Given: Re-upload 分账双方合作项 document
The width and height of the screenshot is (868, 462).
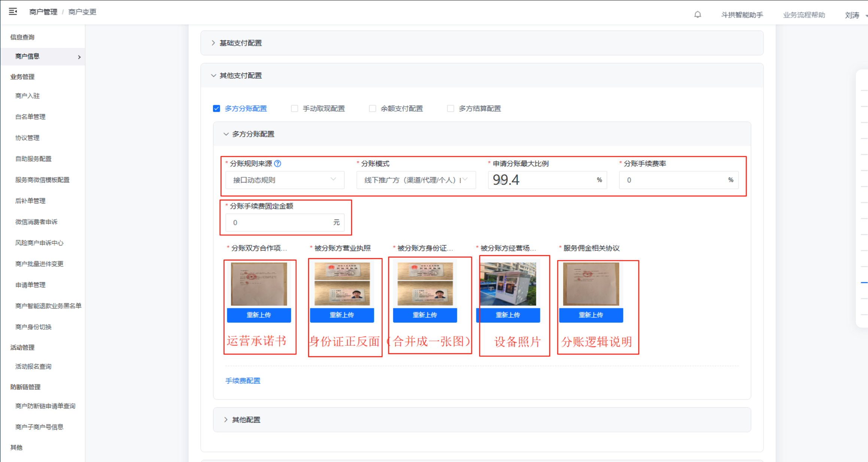Looking at the screenshot, I should click(259, 315).
